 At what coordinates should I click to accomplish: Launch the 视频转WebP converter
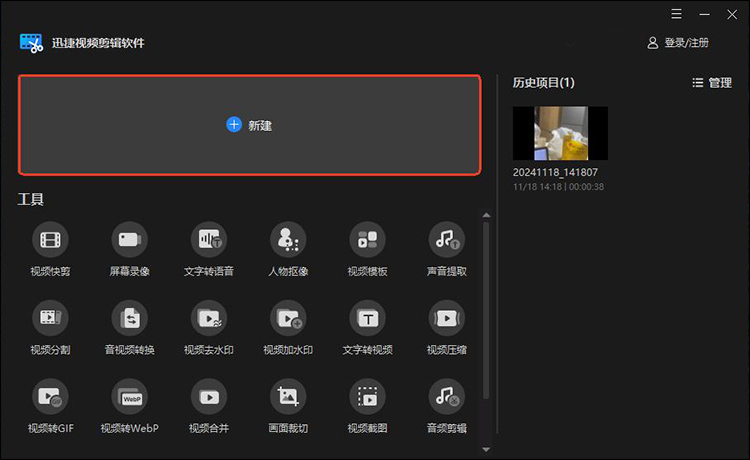pos(130,406)
